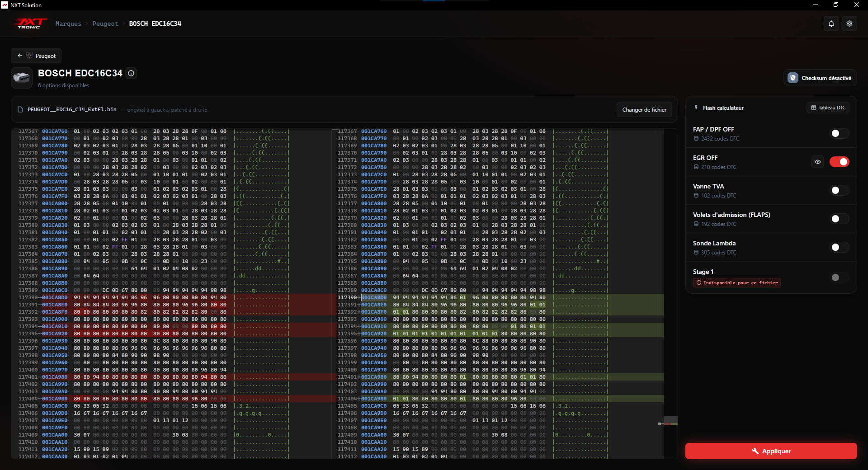
Task: Click the Sonde Lambda option label
Action: tap(714, 243)
